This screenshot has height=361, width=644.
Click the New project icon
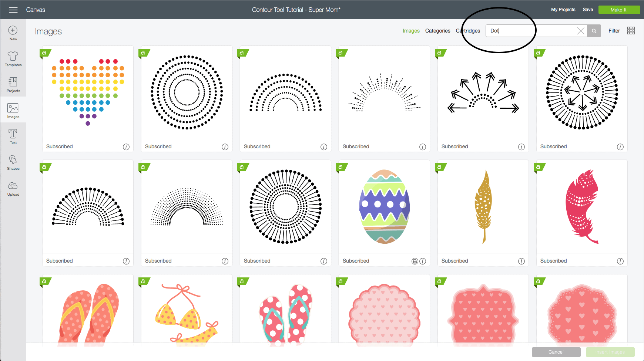[13, 33]
